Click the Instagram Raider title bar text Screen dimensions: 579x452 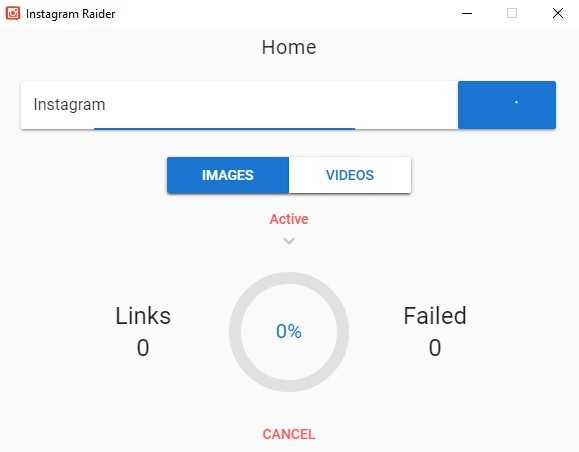pos(71,14)
